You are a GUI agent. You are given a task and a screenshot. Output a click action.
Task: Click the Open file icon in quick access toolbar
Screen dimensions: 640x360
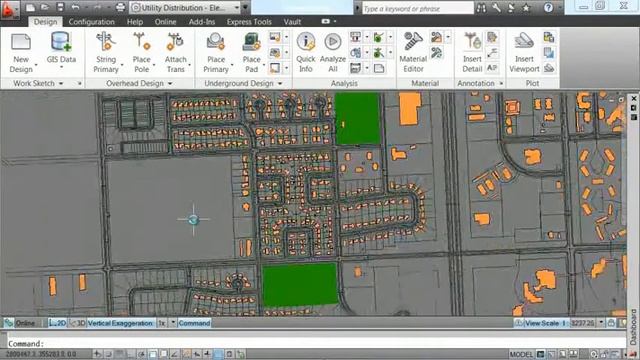coord(45,7)
